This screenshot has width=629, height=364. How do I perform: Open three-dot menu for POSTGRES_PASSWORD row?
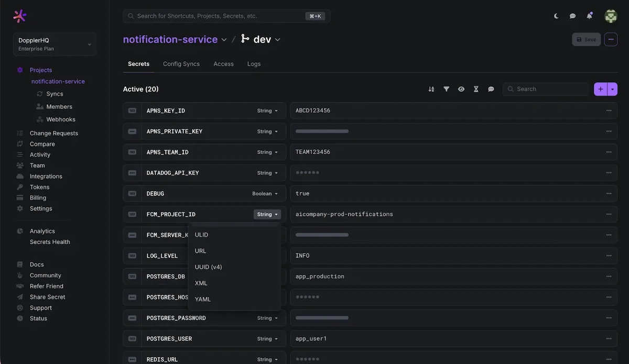(x=609, y=318)
